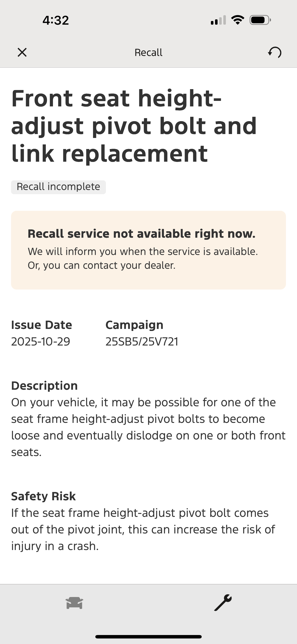This screenshot has height=644, width=297.
Task: Select the Recall page title
Action: [148, 53]
